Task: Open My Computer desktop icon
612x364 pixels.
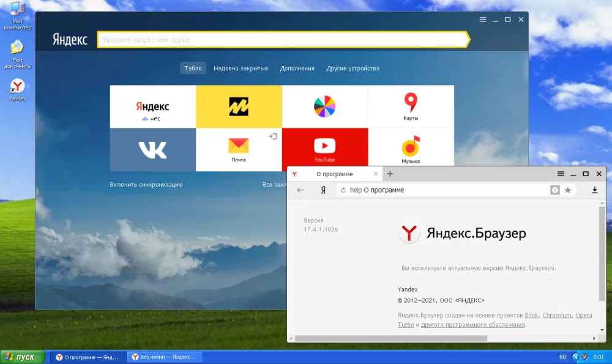Action: pyautogui.click(x=17, y=16)
